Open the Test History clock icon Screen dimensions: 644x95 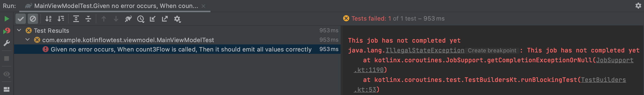(x=140, y=19)
